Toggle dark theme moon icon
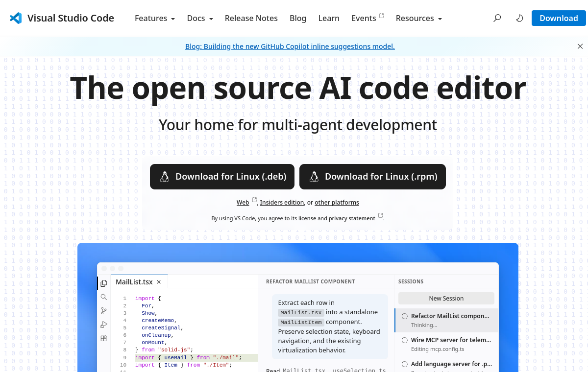 519,18
